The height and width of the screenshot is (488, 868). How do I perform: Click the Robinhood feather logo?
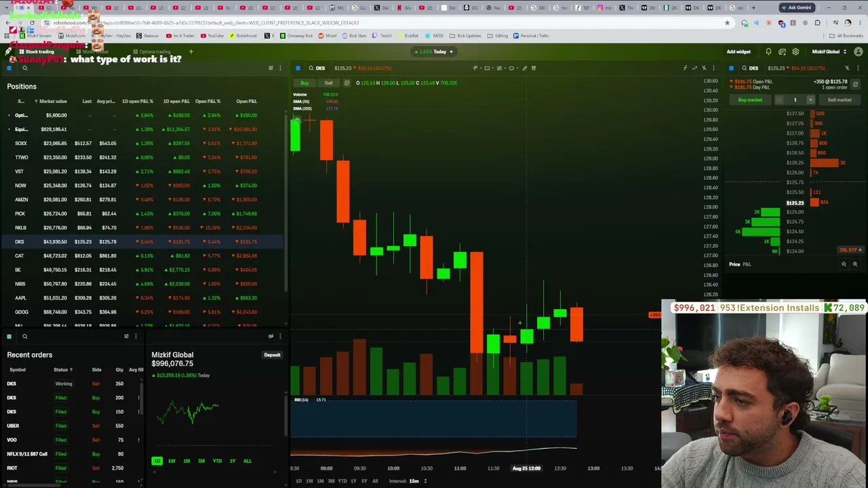click(x=9, y=52)
